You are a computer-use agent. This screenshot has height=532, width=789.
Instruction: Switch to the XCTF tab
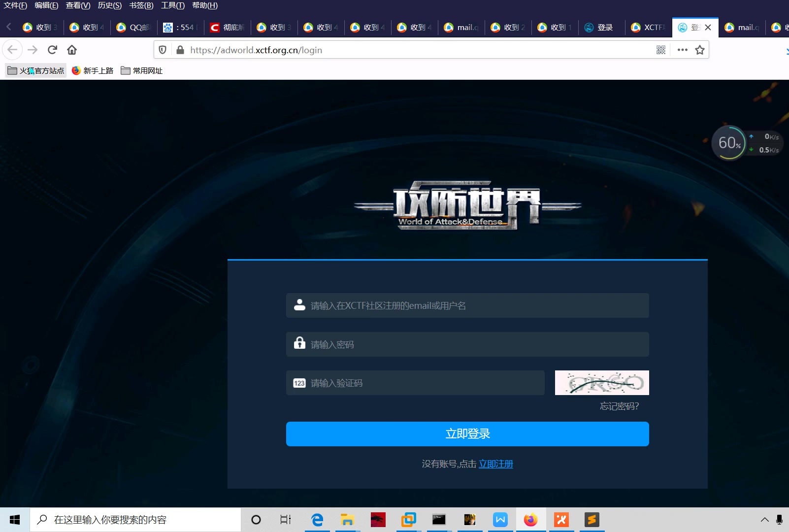tap(648, 28)
